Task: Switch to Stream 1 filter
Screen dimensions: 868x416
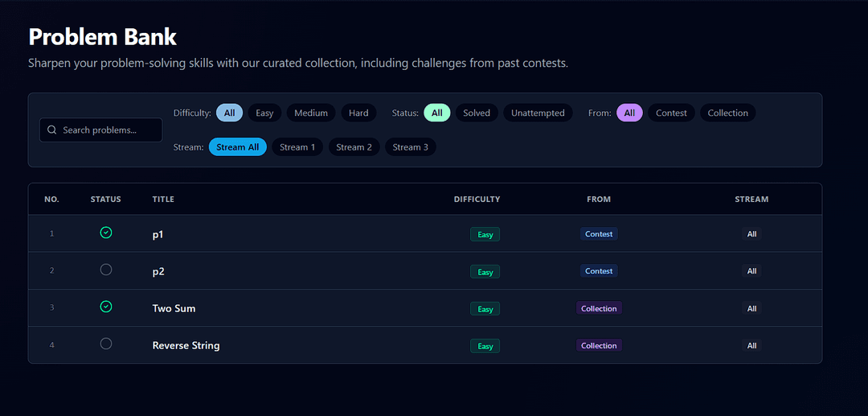Action: click(x=297, y=147)
